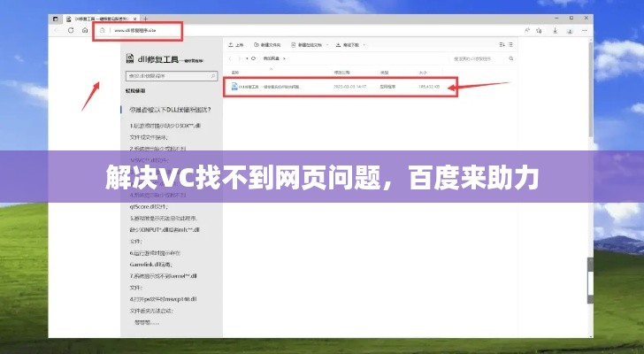
Task: Click the 新建在线文档 button
Action: (x=306, y=45)
